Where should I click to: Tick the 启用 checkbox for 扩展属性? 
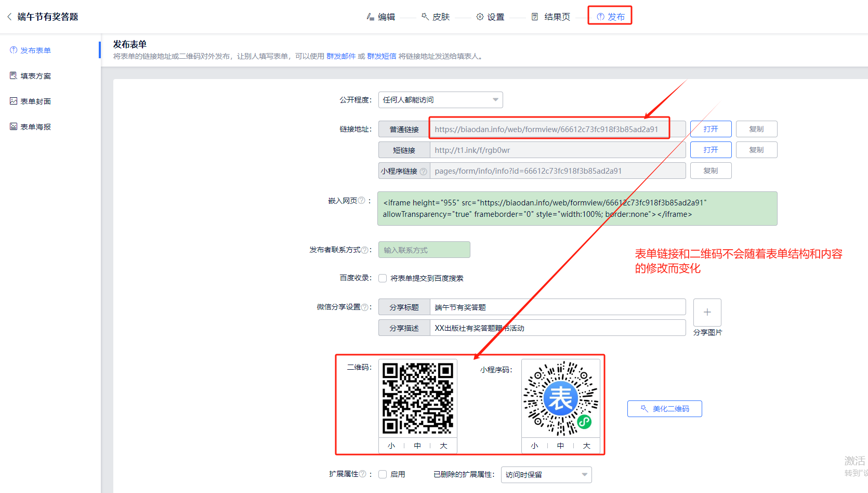click(x=383, y=474)
